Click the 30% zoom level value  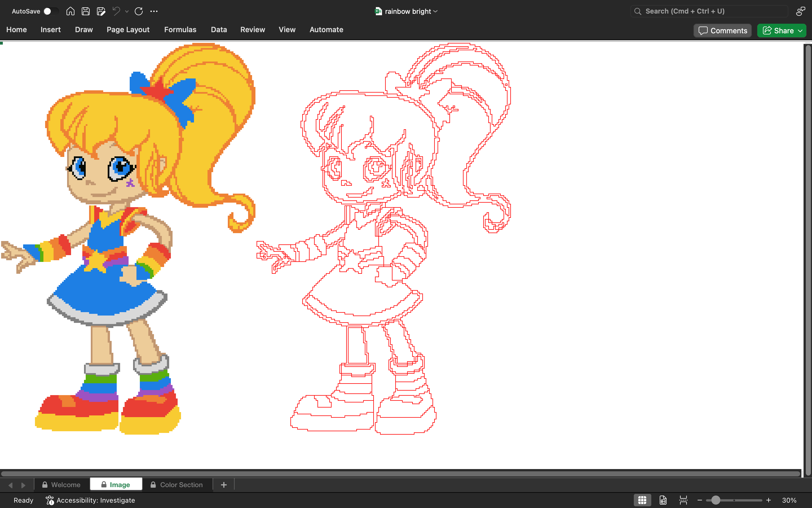pos(789,500)
